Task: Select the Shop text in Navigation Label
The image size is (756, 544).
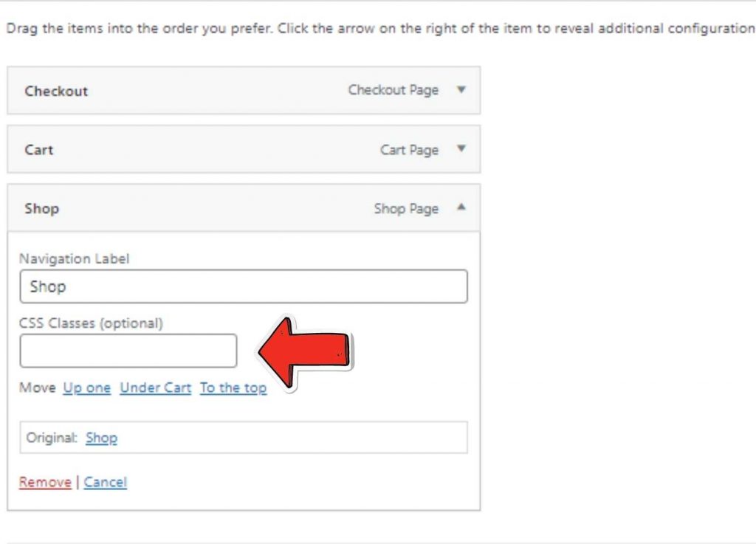Action: (x=48, y=286)
